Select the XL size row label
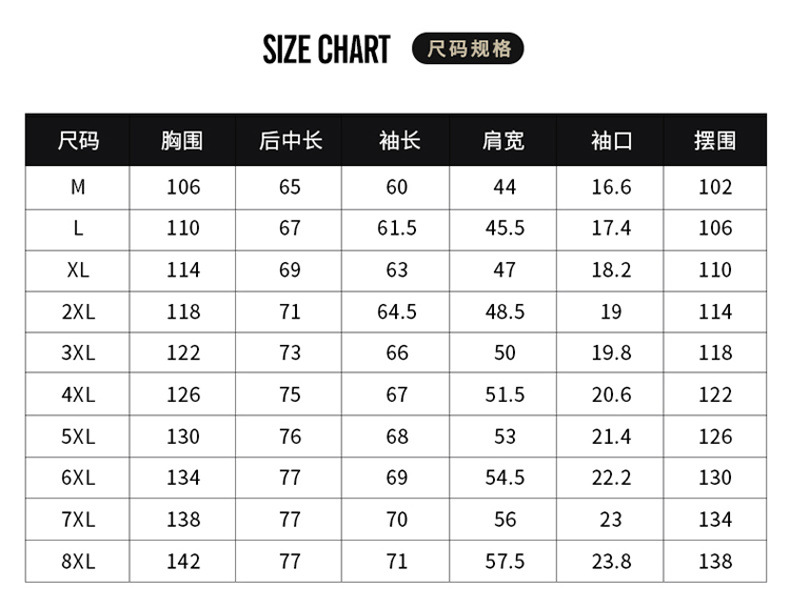 [78, 270]
